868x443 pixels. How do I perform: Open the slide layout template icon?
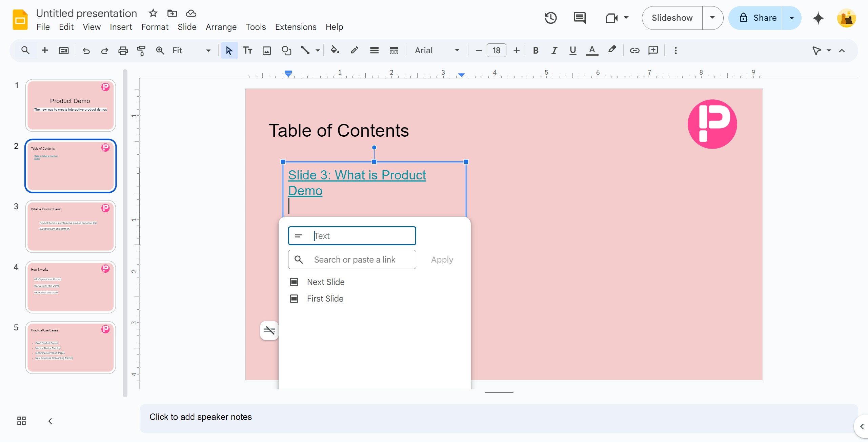pyautogui.click(x=64, y=51)
